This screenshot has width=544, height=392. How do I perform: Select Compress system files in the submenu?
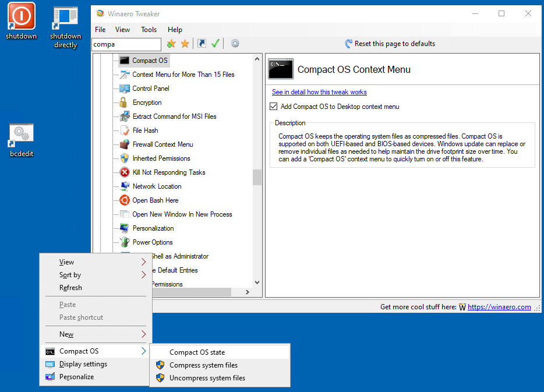[x=220, y=365]
